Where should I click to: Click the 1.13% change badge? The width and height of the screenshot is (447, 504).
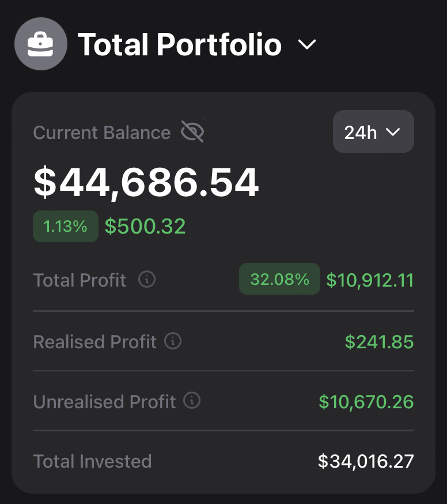click(66, 226)
